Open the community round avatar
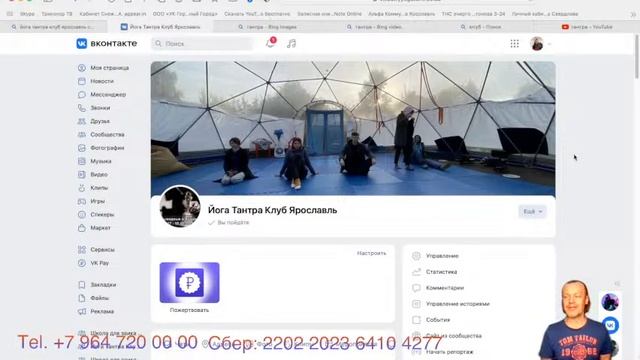Image resolution: width=640 pixels, height=360 pixels. click(x=180, y=207)
